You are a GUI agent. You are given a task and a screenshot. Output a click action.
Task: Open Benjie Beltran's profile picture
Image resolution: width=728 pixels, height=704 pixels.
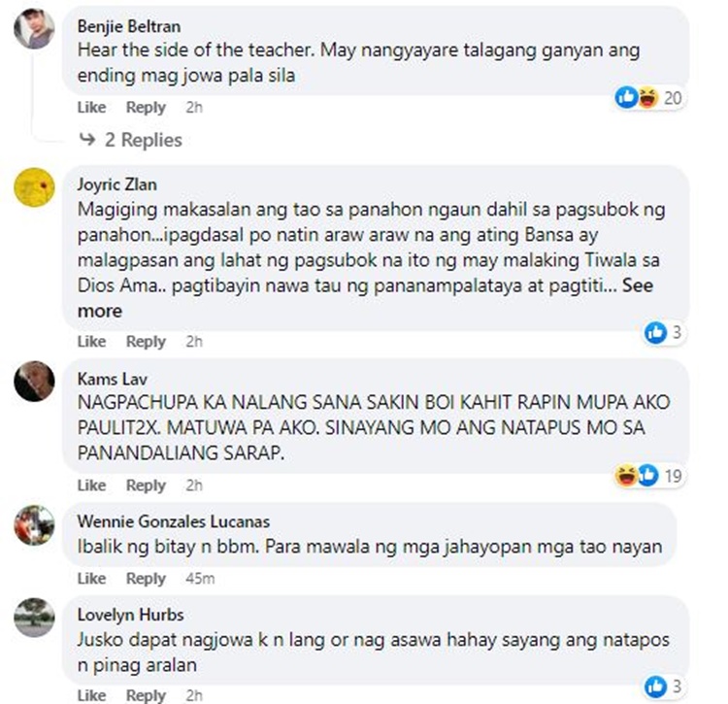point(34,29)
